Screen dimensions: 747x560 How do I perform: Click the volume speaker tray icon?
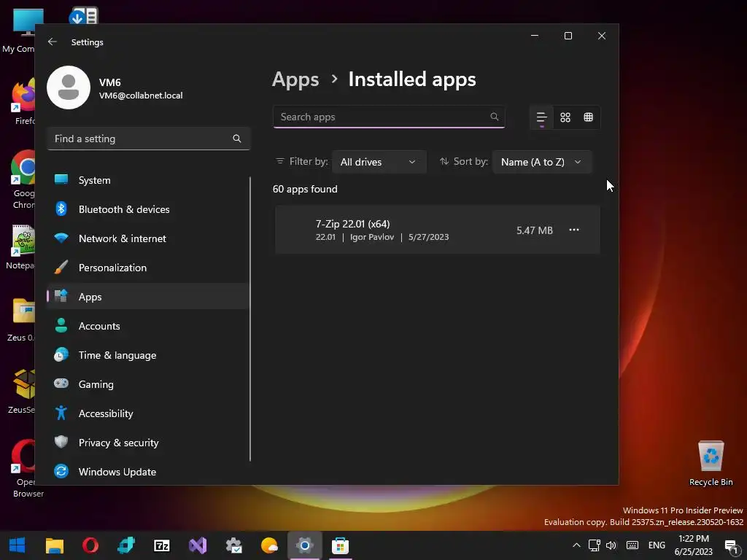pyautogui.click(x=611, y=545)
